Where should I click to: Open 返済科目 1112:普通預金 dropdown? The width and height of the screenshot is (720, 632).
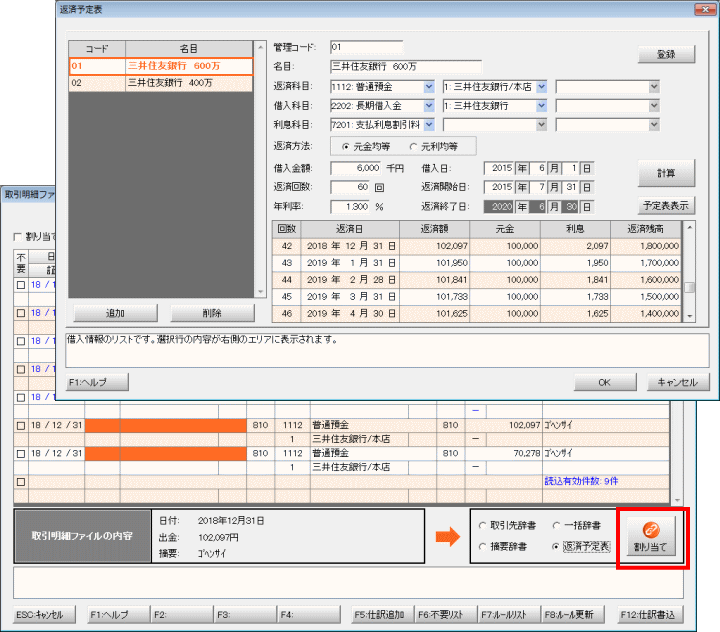tap(429, 87)
